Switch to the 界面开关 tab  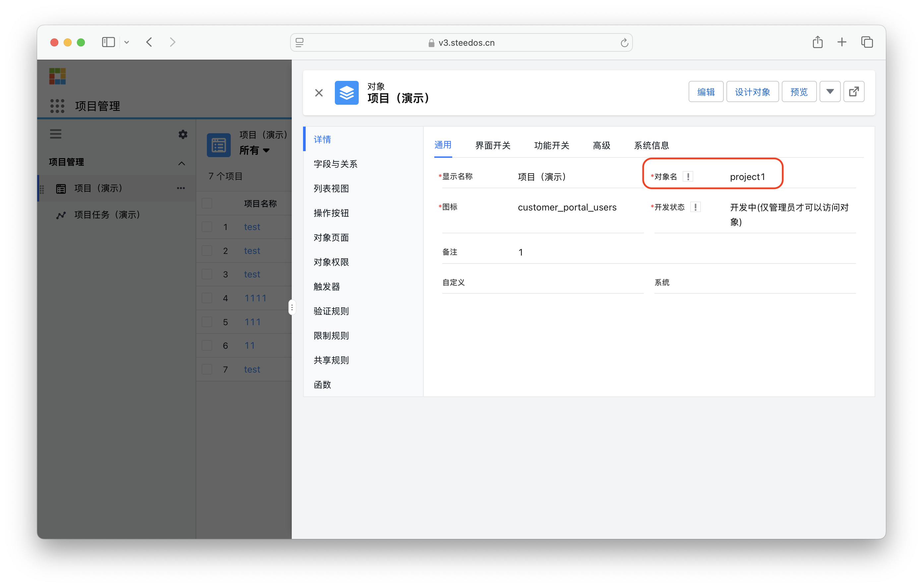(x=493, y=145)
